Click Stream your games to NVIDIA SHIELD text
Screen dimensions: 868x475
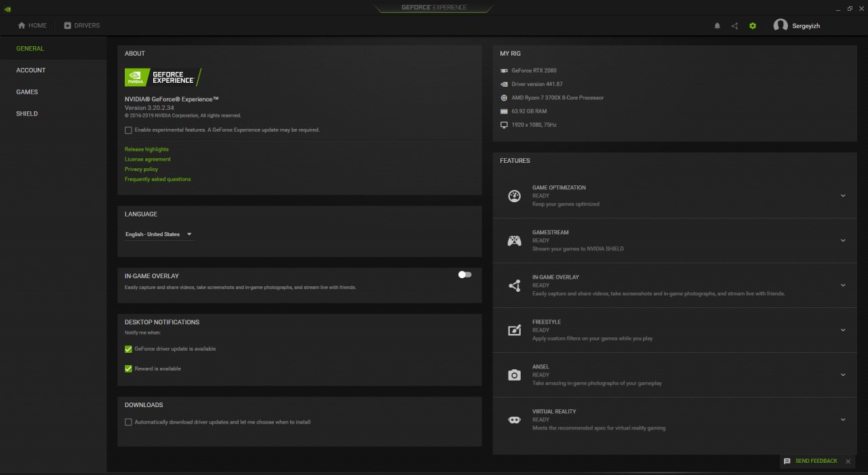[x=578, y=249]
